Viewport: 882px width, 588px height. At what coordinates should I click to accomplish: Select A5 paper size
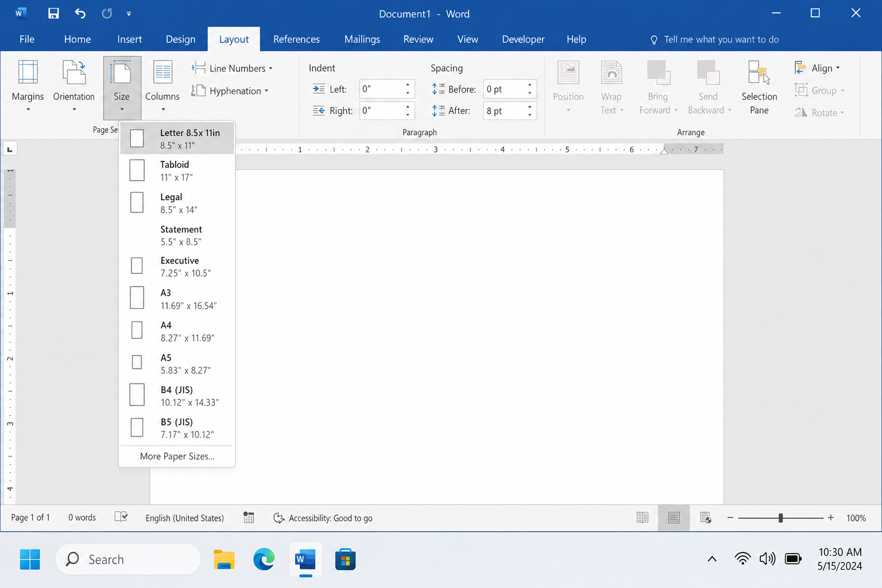[x=177, y=363]
